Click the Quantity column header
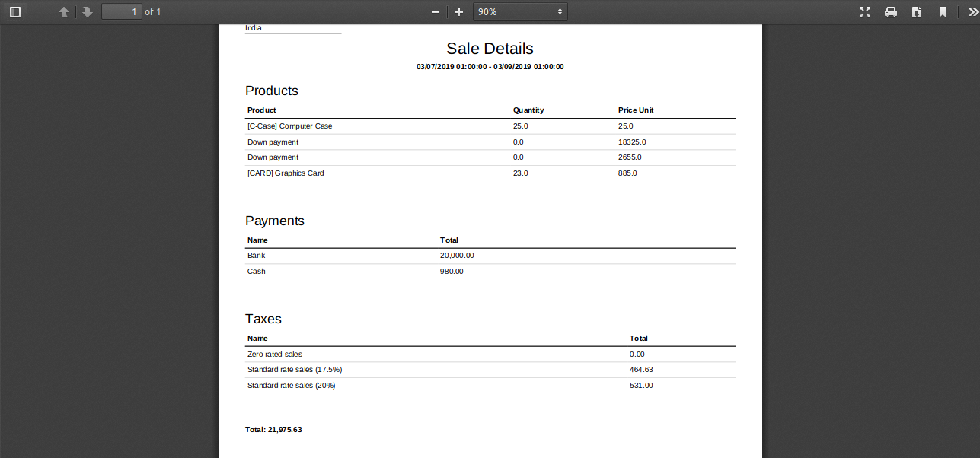 click(528, 110)
